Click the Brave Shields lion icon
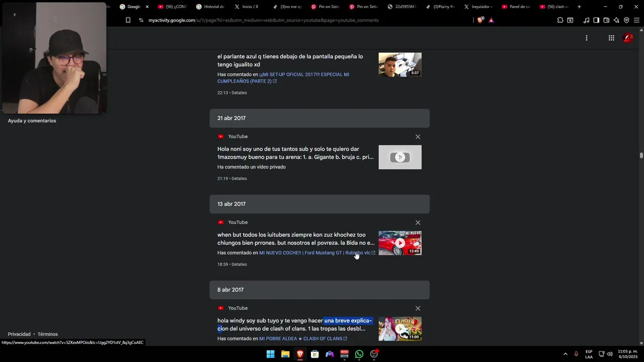 (x=480, y=20)
